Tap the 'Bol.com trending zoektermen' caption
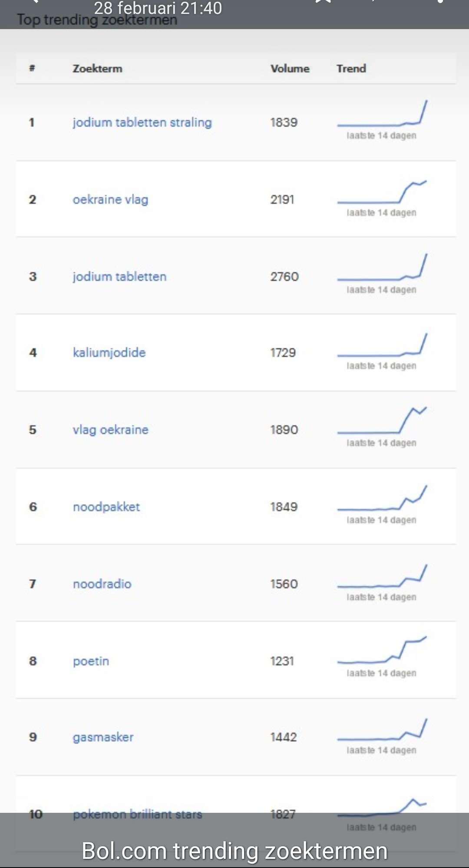 pos(234,851)
